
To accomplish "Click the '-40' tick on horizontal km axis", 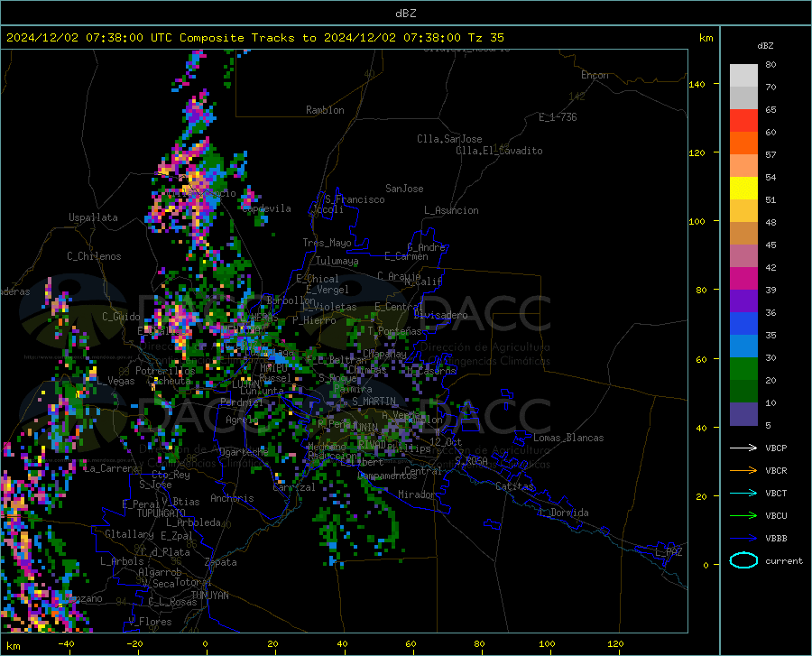I will pos(66,643).
